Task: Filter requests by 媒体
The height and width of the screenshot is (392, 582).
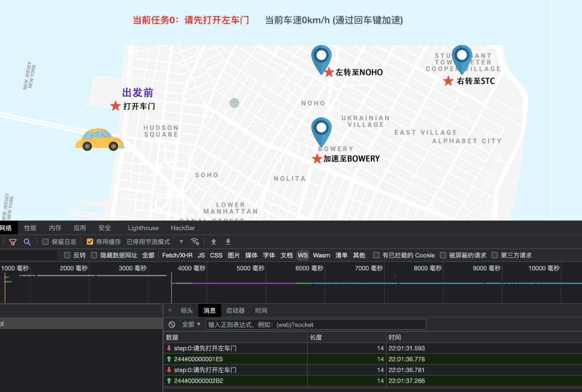Action: click(251, 255)
